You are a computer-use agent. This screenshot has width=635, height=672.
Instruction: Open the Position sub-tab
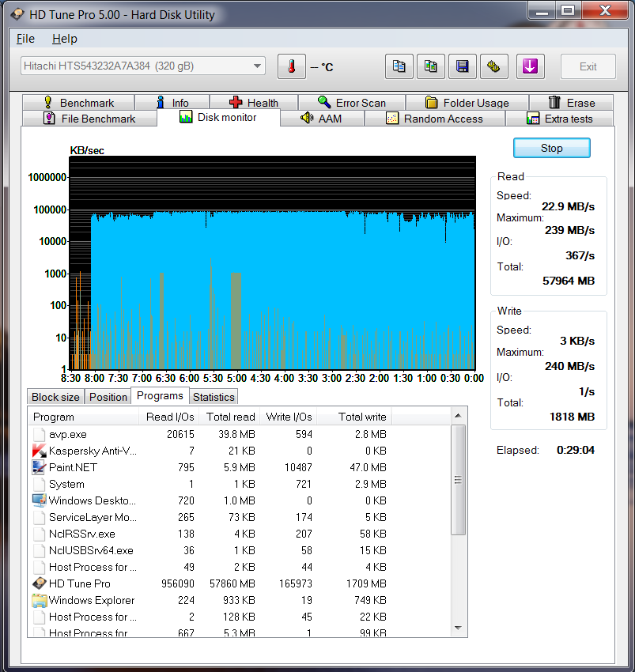coord(108,397)
